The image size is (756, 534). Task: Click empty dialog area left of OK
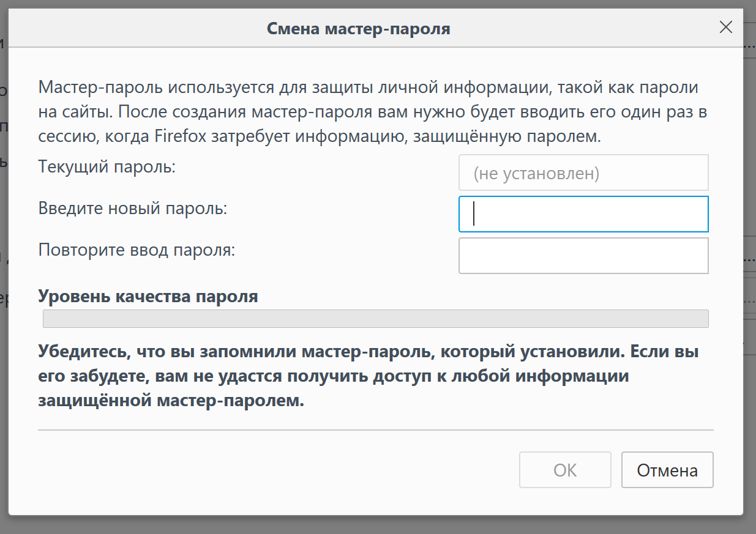click(x=275, y=470)
